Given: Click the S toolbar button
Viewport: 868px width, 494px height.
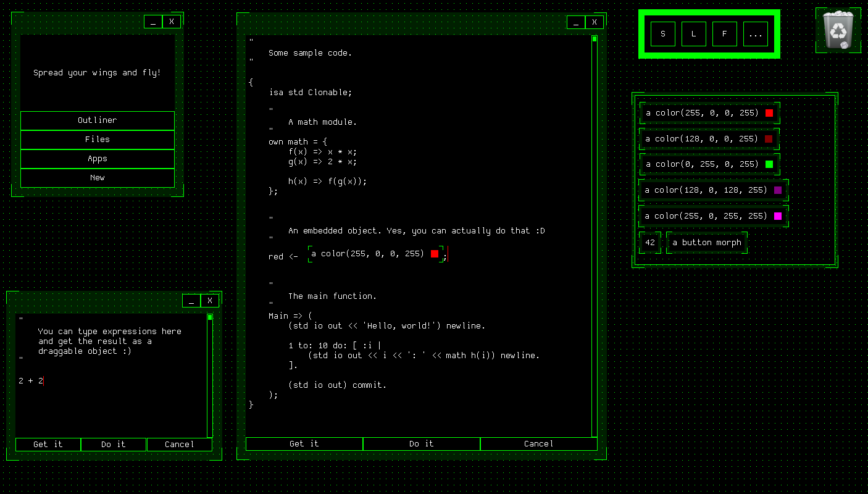Looking at the screenshot, I should click(x=663, y=34).
